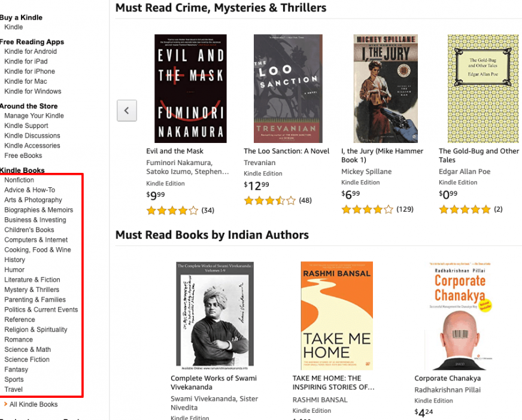Open the Mystery & Thrillers category

click(32, 290)
